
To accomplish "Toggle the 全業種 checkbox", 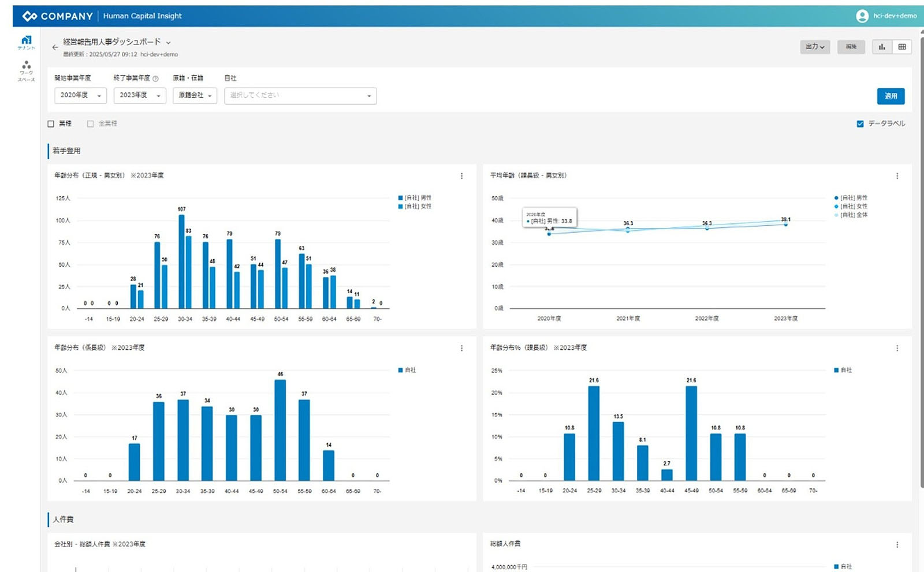I will point(90,124).
